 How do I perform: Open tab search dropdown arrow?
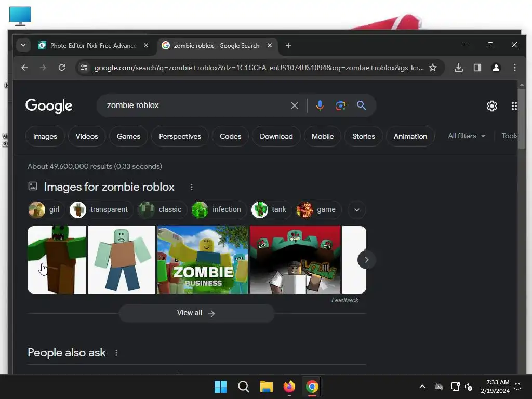[x=23, y=46]
